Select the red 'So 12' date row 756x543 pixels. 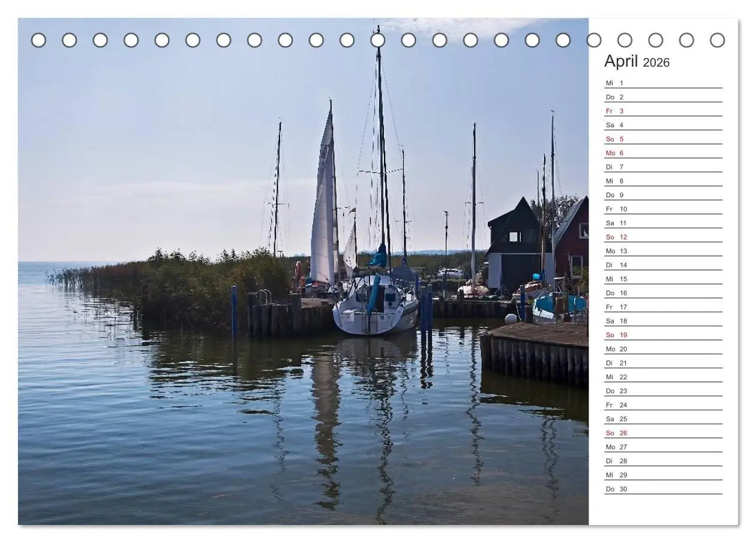tap(663, 237)
